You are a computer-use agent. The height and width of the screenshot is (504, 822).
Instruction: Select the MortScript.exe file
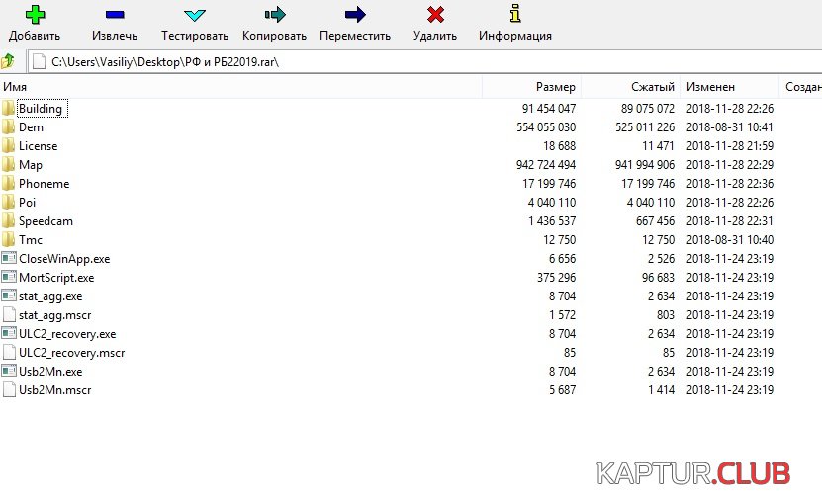56,278
